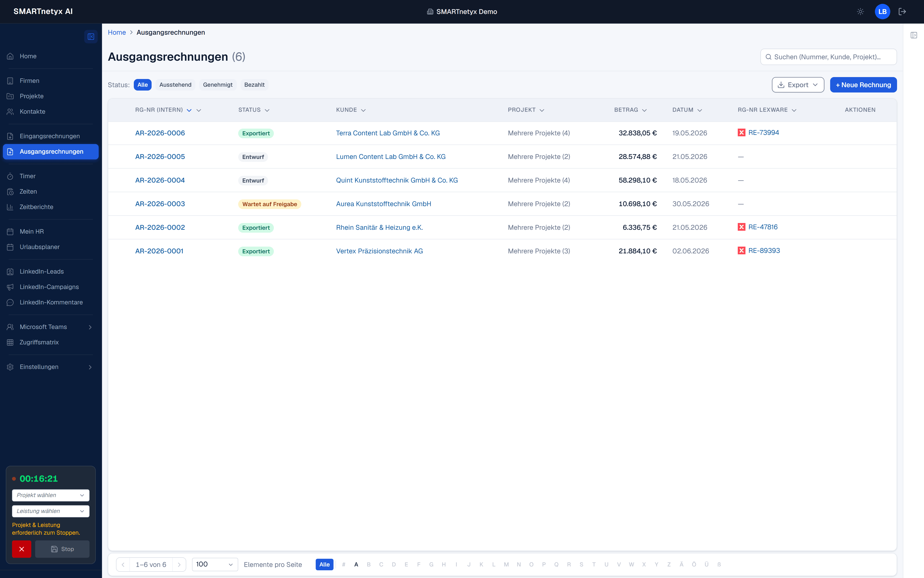
Task: Click amount 58.298,10 €
Action: pyautogui.click(x=637, y=180)
